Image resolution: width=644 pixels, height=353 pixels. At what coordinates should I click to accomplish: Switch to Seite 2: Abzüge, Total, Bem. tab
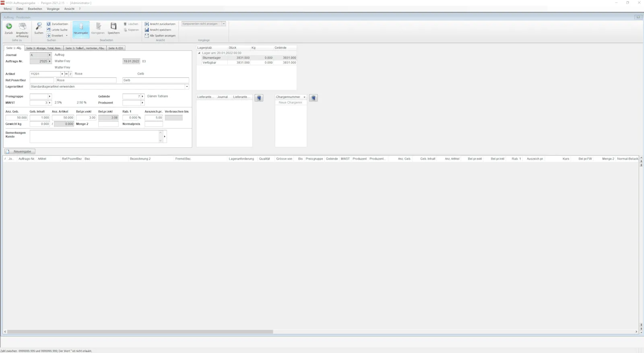43,48
